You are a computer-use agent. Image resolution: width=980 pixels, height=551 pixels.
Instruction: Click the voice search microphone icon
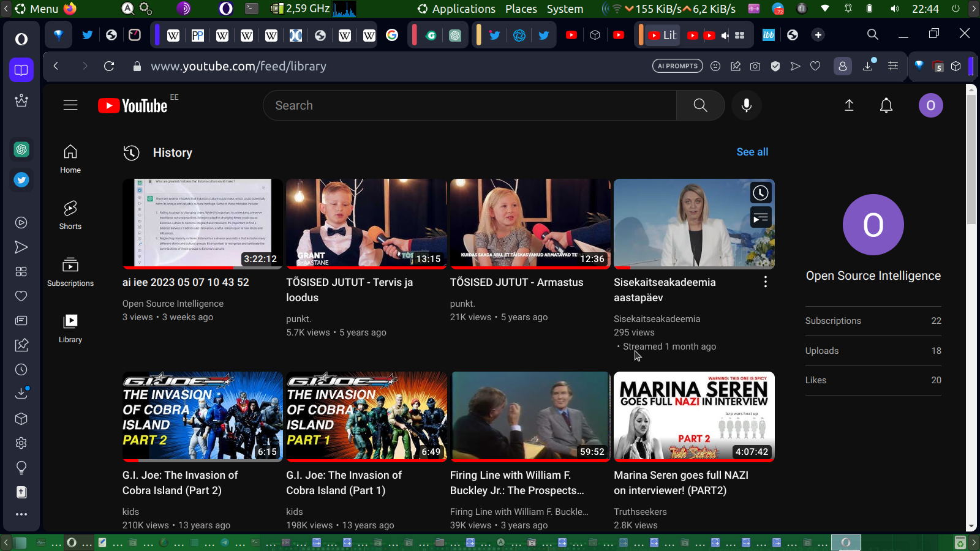[746, 105]
